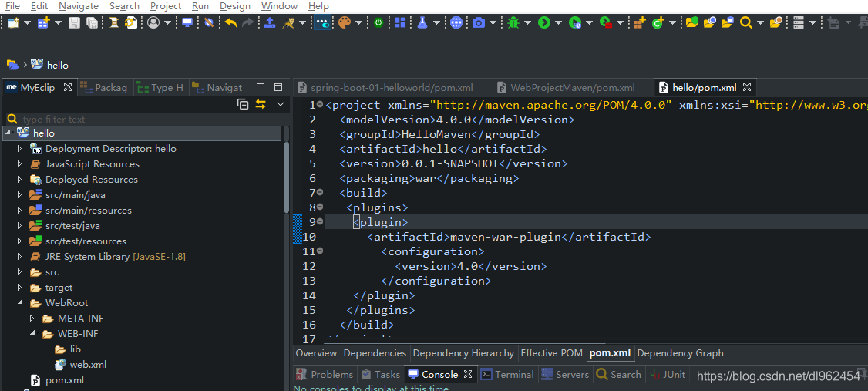868x391 pixels.
Task: Click the blue flask icon
Action: (422, 22)
